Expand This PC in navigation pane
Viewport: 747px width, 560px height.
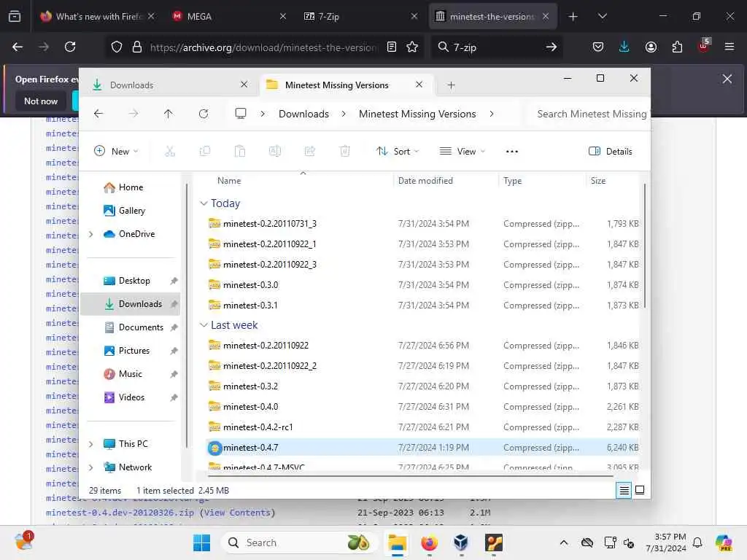[x=91, y=444]
